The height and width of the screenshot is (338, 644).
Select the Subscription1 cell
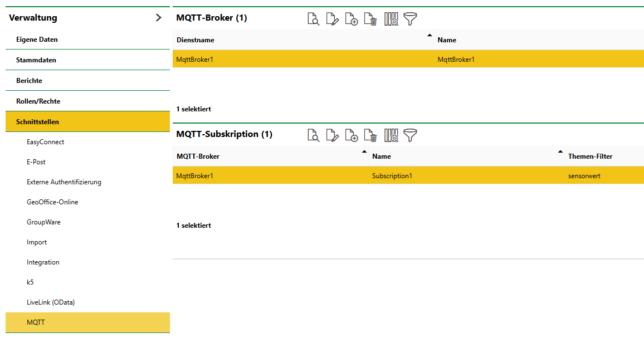466,176
